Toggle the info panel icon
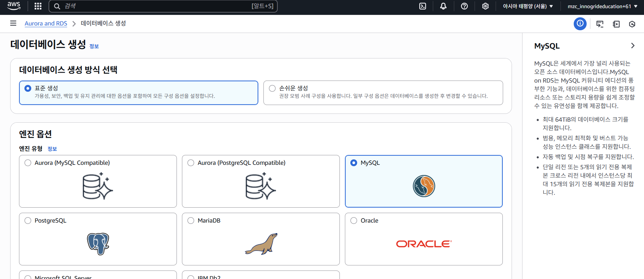 [x=580, y=23]
